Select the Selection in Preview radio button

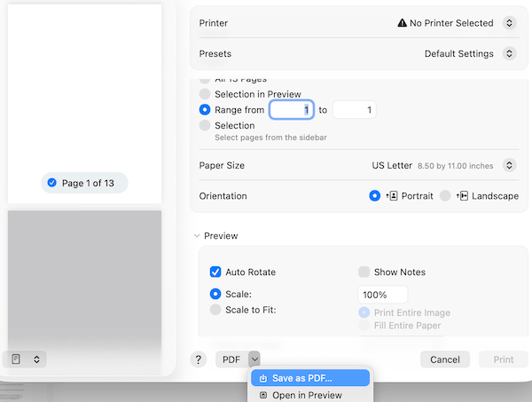tap(205, 94)
